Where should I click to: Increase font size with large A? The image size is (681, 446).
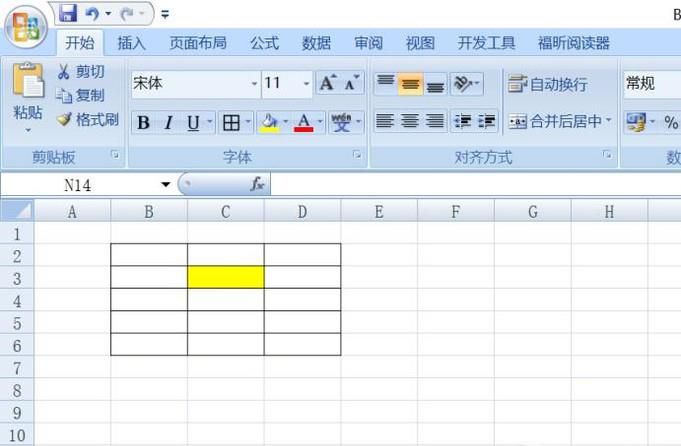328,83
